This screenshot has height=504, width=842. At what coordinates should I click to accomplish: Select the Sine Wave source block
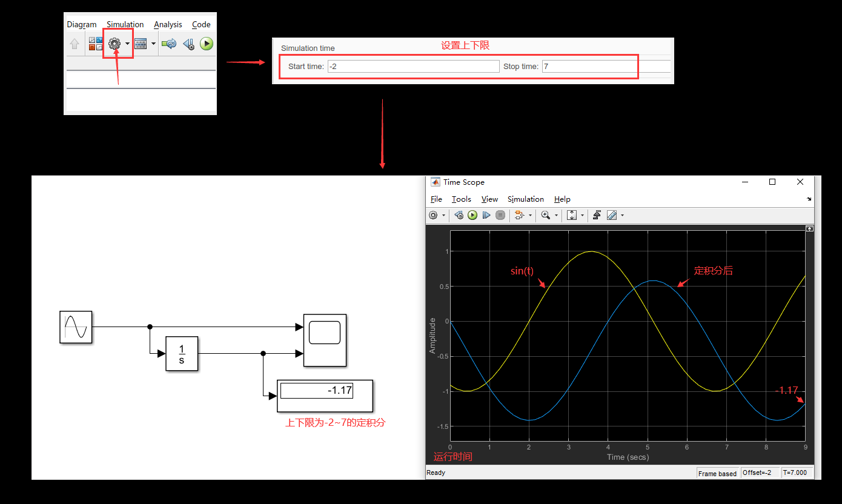coord(76,327)
